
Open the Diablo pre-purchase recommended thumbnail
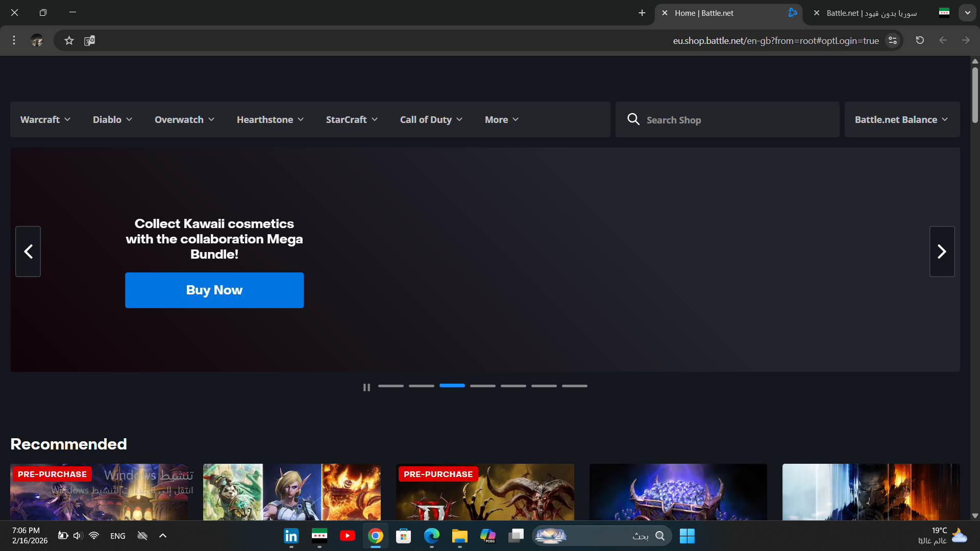coord(485,492)
